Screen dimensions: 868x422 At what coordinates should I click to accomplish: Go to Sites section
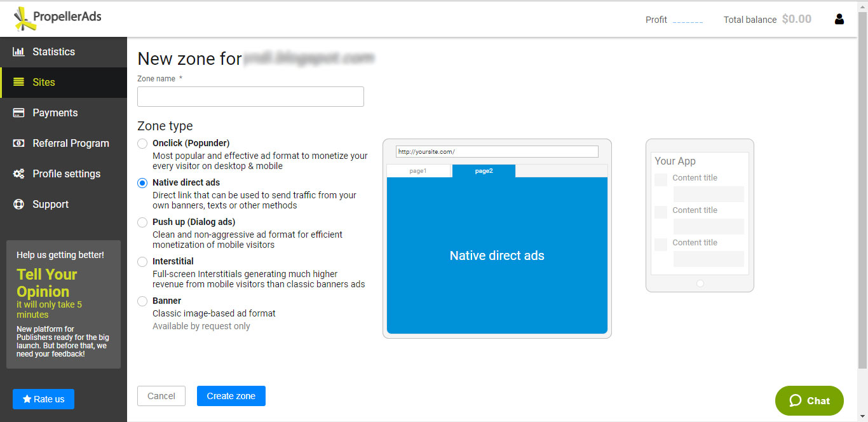(64, 82)
